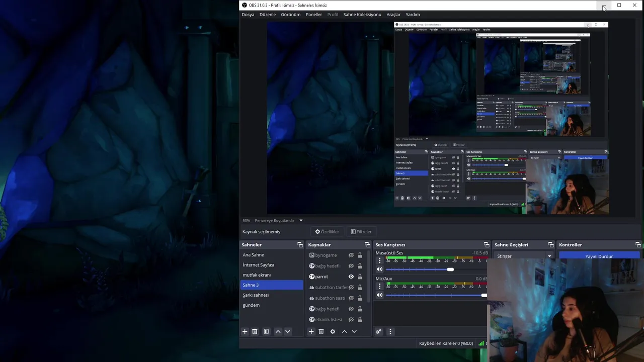Open the Araçlar menu
This screenshot has height=362, width=644.
tap(393, 15)
